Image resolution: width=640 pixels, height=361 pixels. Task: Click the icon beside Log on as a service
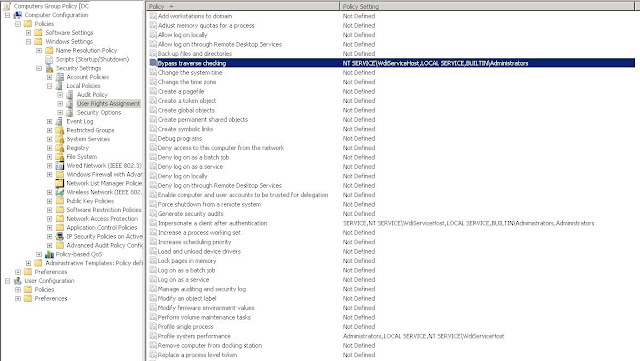click(153, 280)
